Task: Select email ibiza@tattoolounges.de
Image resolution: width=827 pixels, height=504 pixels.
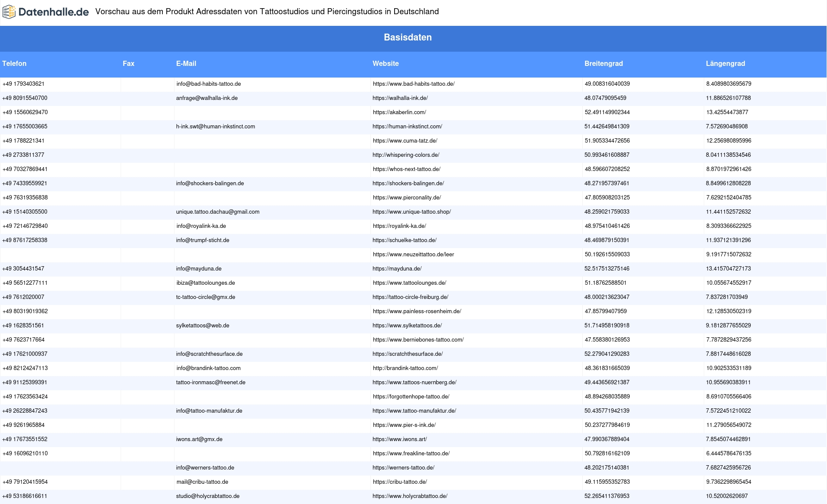Action: coord(205,283)
